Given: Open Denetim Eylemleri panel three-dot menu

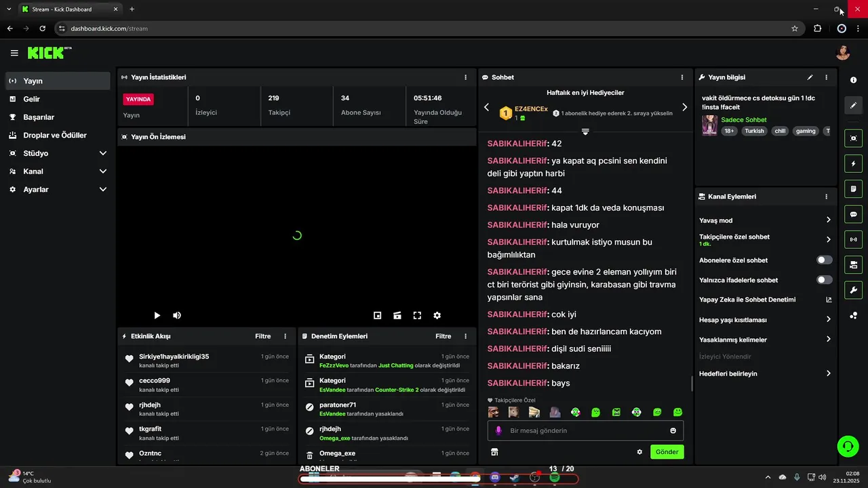Looking at the screenshot, I should (x=465, y=336).
